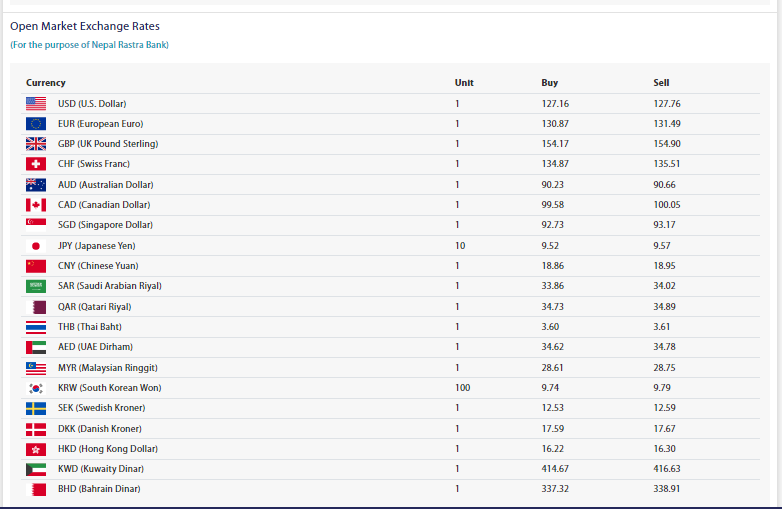The image size is (782, 509).
Task: Click the Unit column header
Action: (464, 83)
